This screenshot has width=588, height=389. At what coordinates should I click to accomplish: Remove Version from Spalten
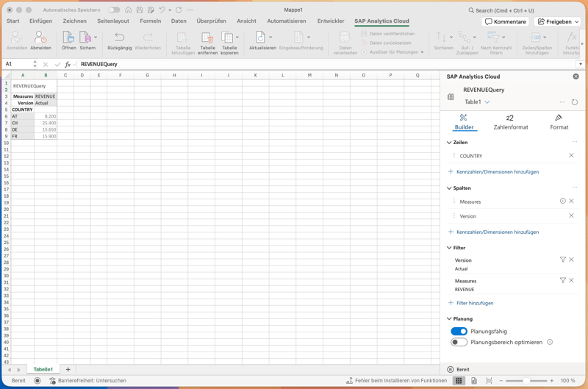pyautogui.click(x=571, y=215)
